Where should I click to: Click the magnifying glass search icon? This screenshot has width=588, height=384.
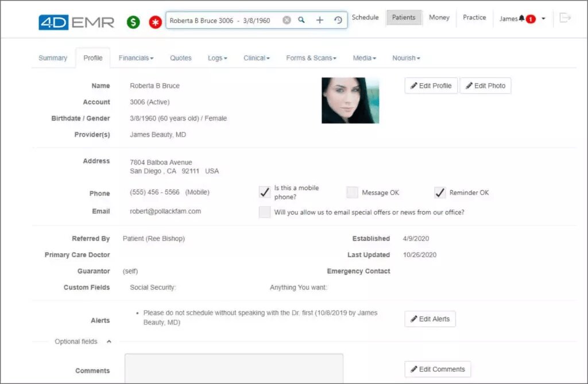click(301, 20)
